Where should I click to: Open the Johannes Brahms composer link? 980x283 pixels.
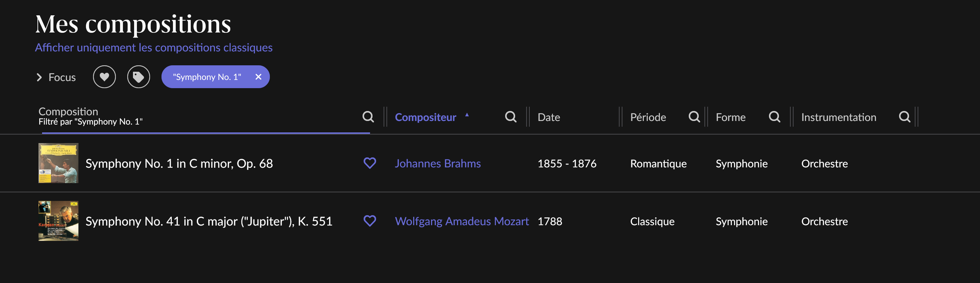coord(437,163)
